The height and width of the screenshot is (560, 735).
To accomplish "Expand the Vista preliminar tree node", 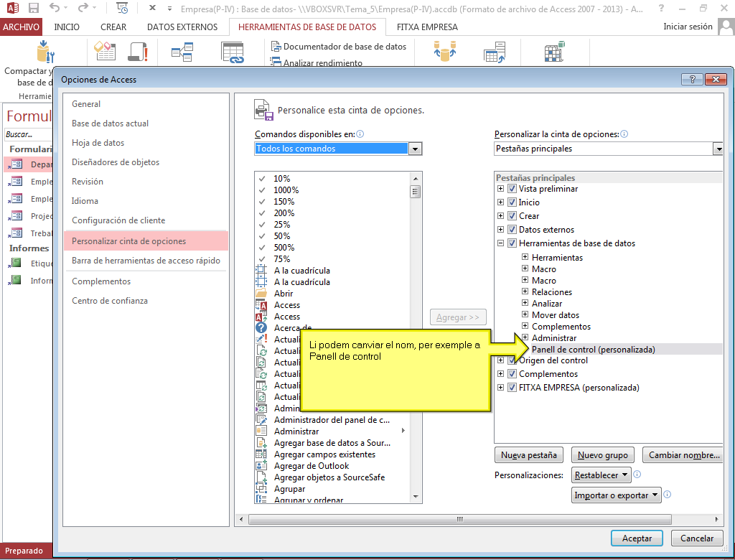I will tap(500, 189).
